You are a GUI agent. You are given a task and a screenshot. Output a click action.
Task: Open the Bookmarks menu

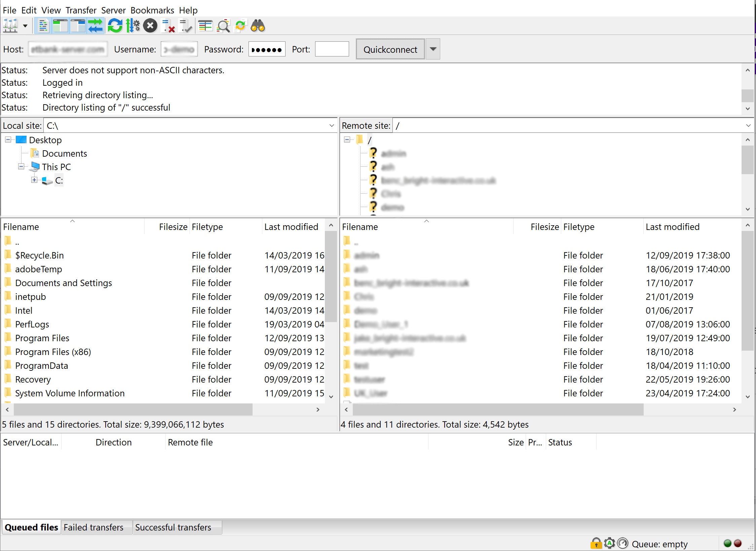[x=152, y=10]
